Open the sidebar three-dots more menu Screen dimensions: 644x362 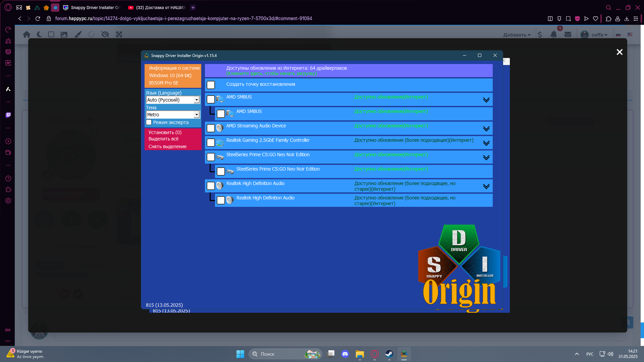point(8,341)
